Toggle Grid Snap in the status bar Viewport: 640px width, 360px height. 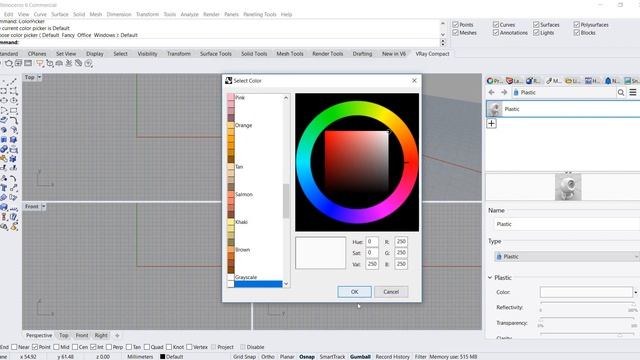click(x=244, y=357)
